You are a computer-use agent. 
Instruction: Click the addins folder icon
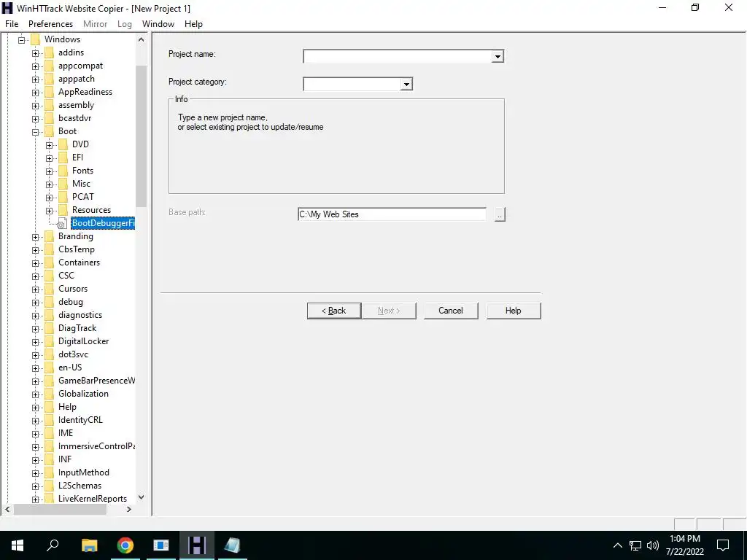pyautogui.click(x=49, y=52)
